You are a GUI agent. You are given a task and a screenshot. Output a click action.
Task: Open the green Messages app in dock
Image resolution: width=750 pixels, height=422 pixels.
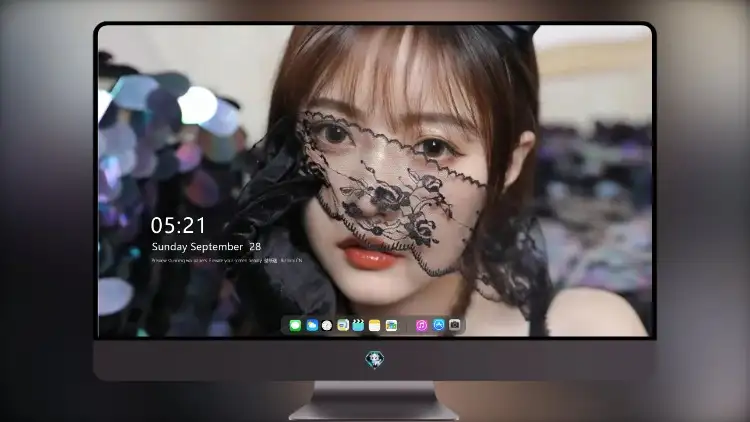pos(295,325)
